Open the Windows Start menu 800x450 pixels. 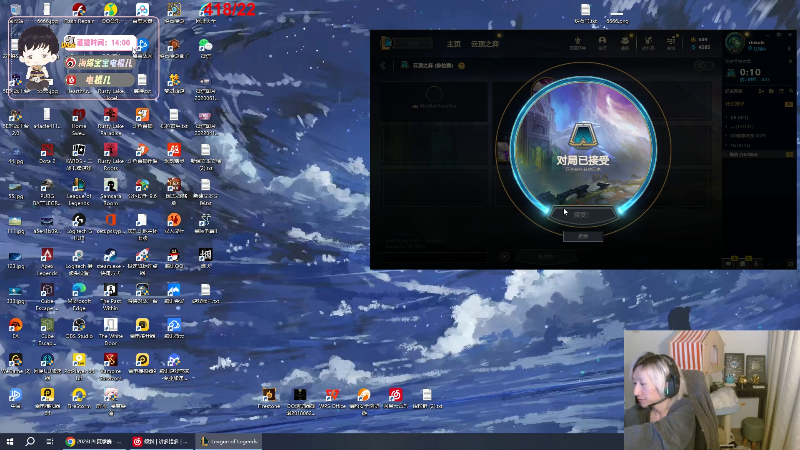[10, 441]
